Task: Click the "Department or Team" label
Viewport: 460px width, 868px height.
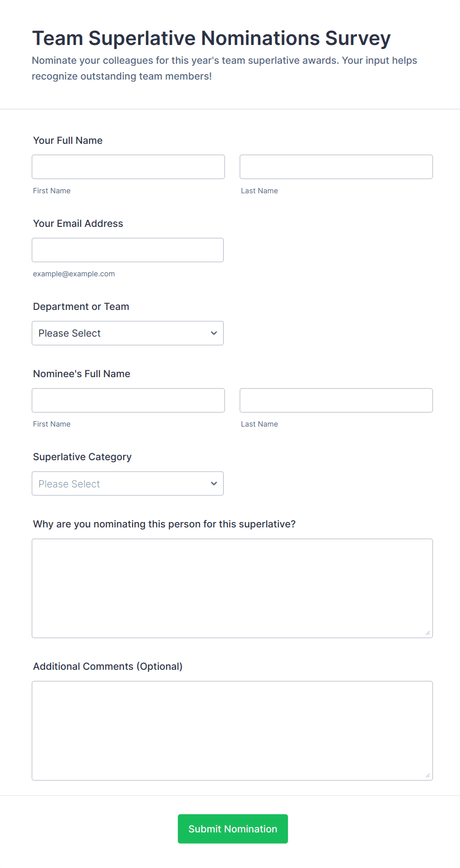Action: point(81,306)
